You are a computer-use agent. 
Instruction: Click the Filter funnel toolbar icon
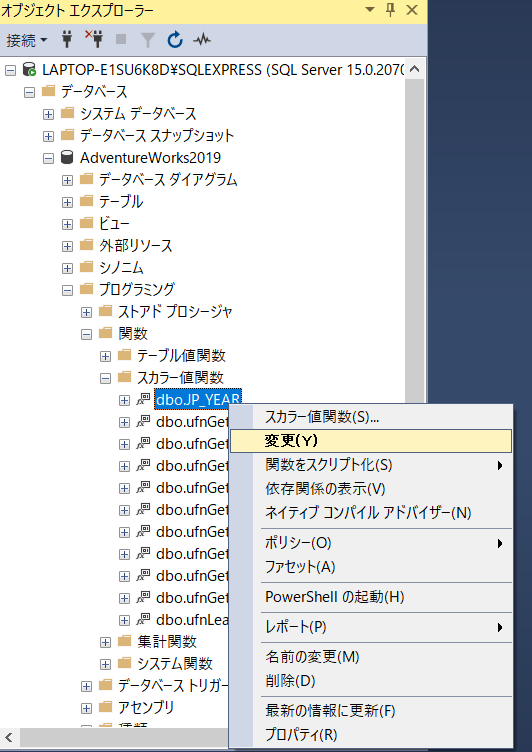[x=148, y=40]
